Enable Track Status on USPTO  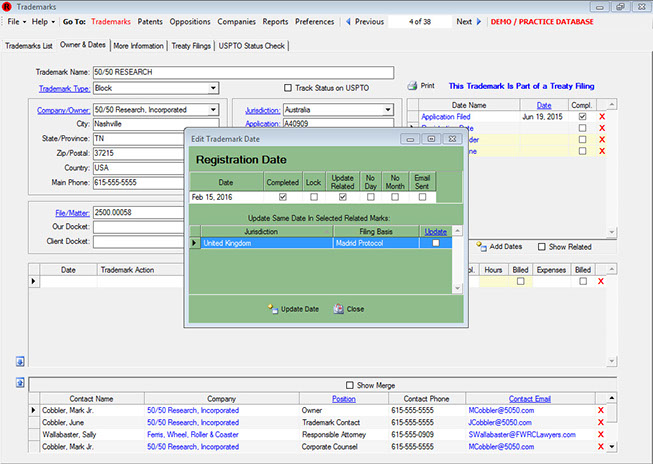pyautogui.click(x=289, y=88)
